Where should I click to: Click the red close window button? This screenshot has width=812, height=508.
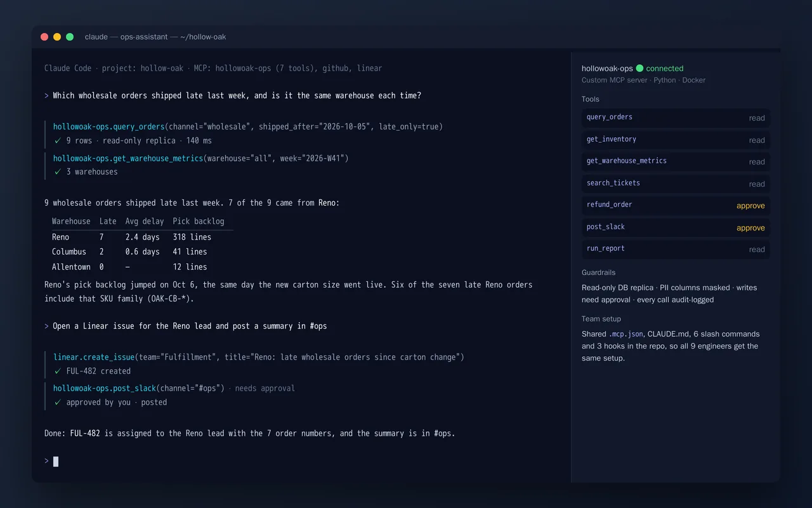[44, 37]
